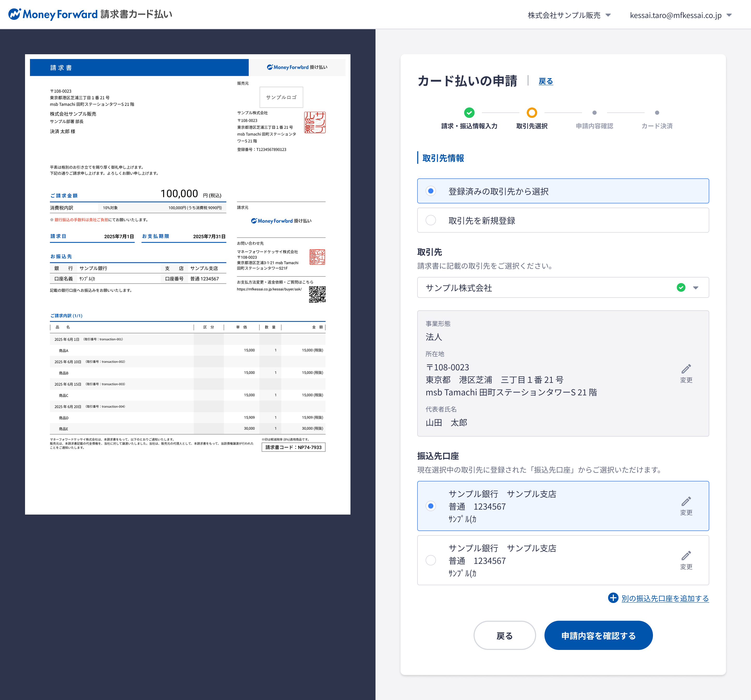
Task: Click 申請内容を確認する button
Action: pos(598,635)
